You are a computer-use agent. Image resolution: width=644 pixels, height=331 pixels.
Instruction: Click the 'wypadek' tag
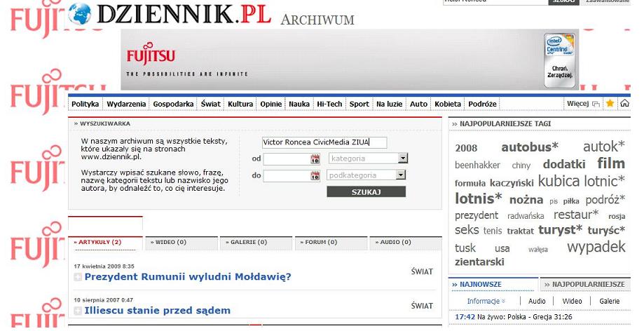pyautogui.click(x=596, y=247)
